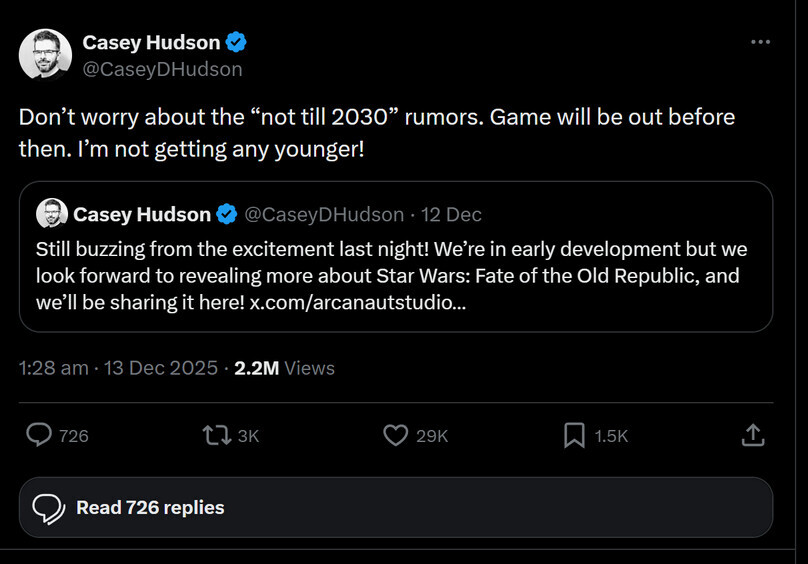Screen dimensions: 808x564
Task: Click the blue verified badge beside author name
Action: pyautogui.click(x=237, y=42)
